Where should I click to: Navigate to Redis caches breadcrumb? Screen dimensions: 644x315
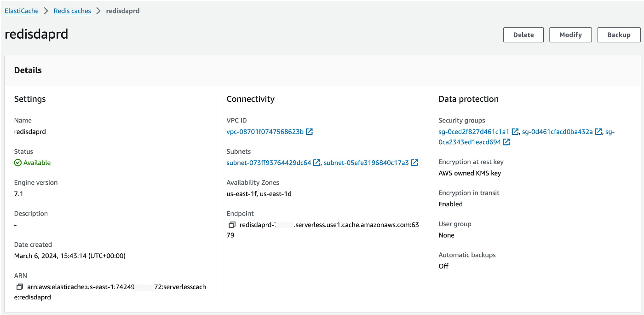[x=72, y=11]
